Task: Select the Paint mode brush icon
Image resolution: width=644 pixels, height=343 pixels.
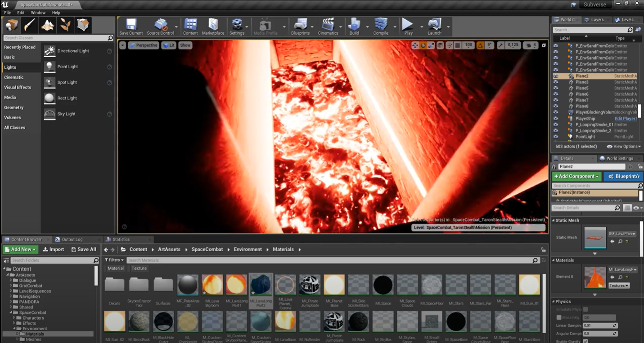Action: [x=30, y=25]
